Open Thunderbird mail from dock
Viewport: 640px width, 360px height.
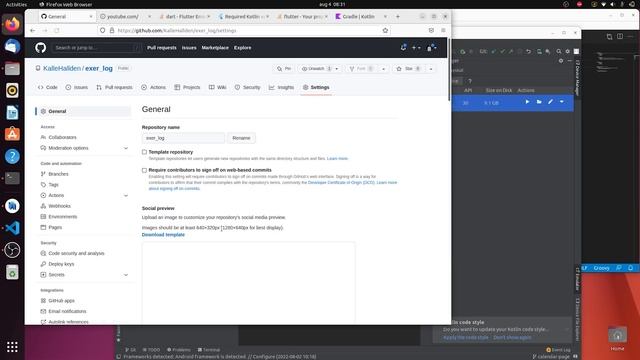pyautogui.click(x=12, y=46)
